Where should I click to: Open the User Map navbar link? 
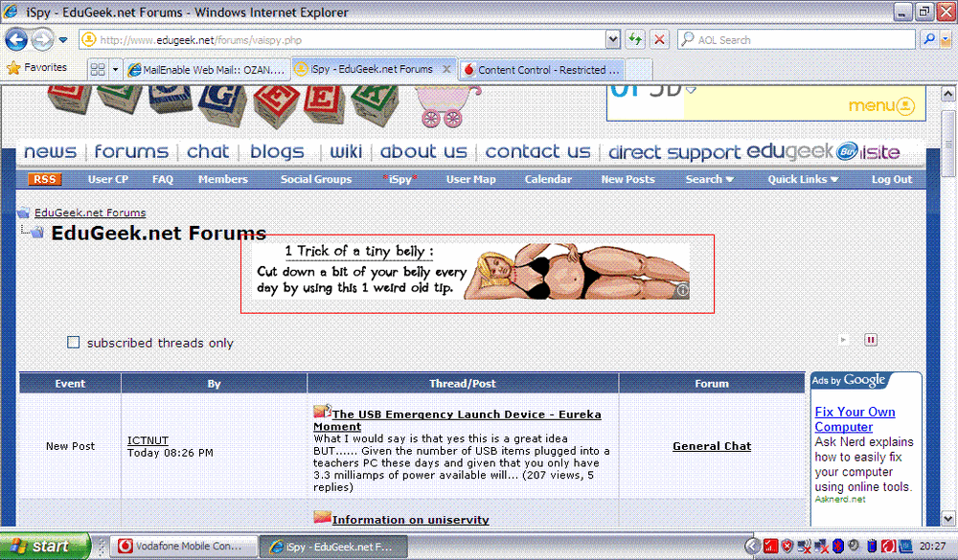470,179
